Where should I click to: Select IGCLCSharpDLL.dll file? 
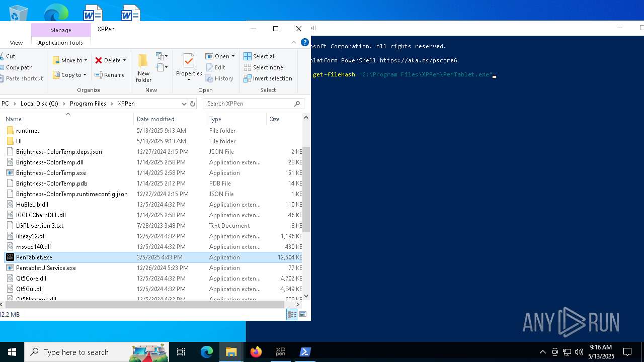coord(41,215)
